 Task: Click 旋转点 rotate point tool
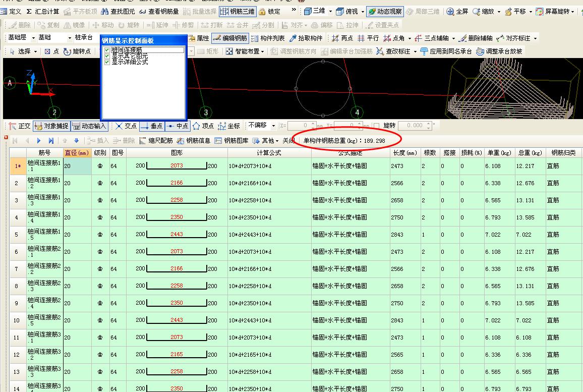pos(77,51)
